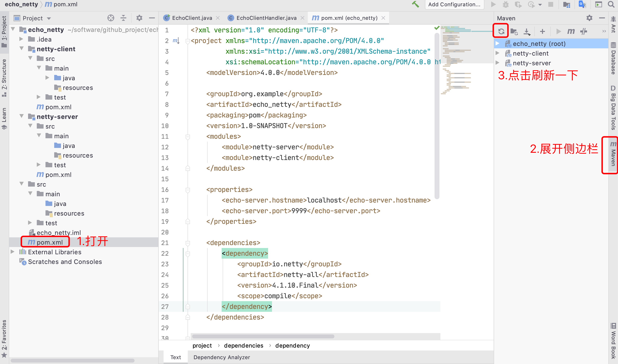The width and height of the screenshot is (618, 364).
Task: Collapse netty-client module in project tree
Action: (x=21, y=49)
